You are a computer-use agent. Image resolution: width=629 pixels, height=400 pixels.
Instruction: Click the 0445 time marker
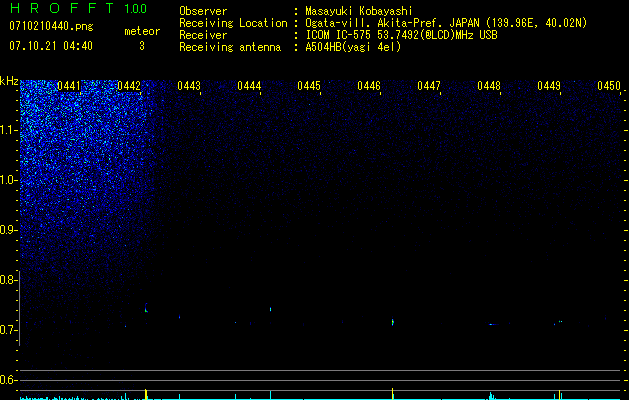(309, 86)
